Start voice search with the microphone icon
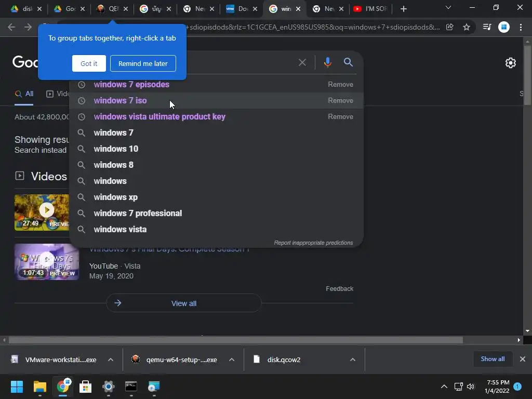 pos(327,62)
